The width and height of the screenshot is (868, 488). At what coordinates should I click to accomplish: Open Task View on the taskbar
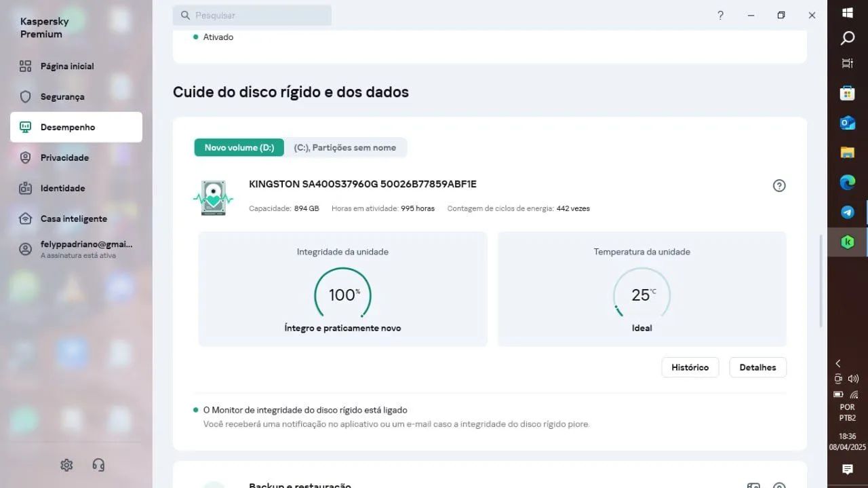tap(848, 63)
